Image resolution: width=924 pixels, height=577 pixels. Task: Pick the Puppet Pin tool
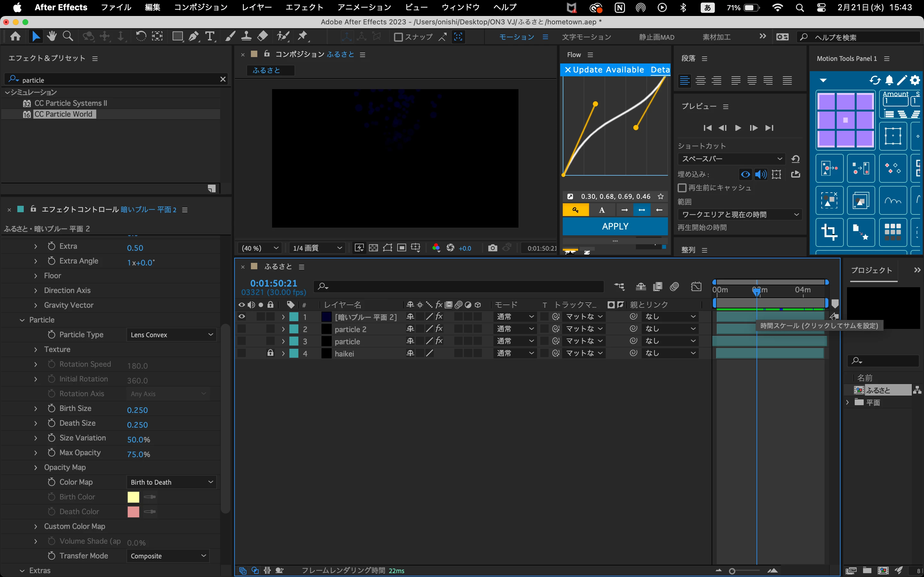tap(303, 37)
